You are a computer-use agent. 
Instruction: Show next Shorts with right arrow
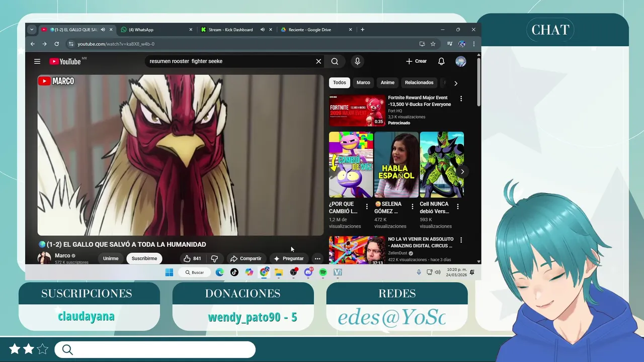click(x=462, y=171)
